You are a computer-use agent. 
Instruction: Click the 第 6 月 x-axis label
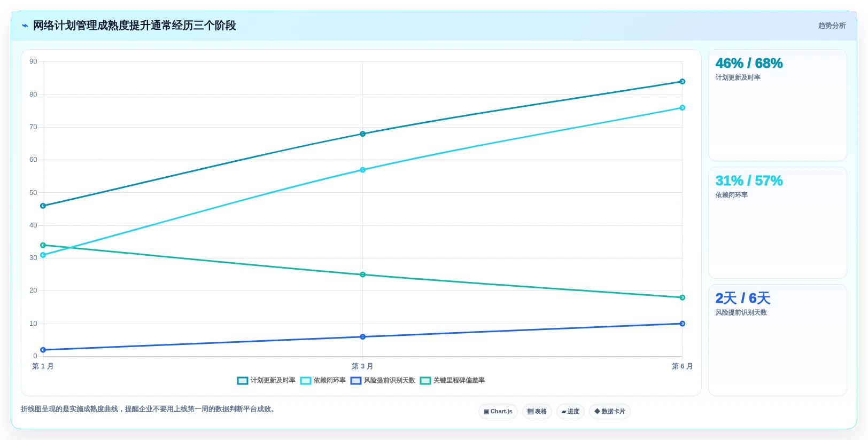pos(682,366)
